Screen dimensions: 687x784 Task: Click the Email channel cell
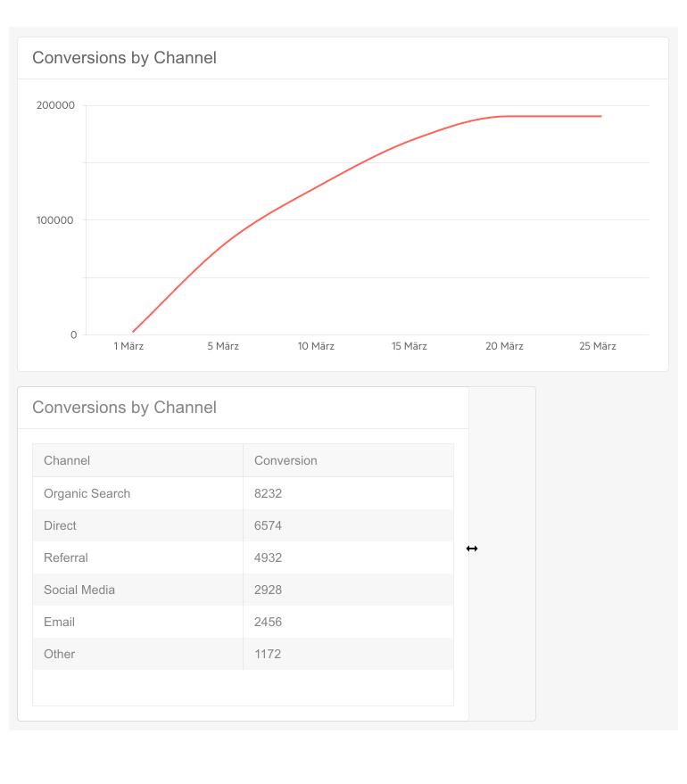(x=59, y=622)
